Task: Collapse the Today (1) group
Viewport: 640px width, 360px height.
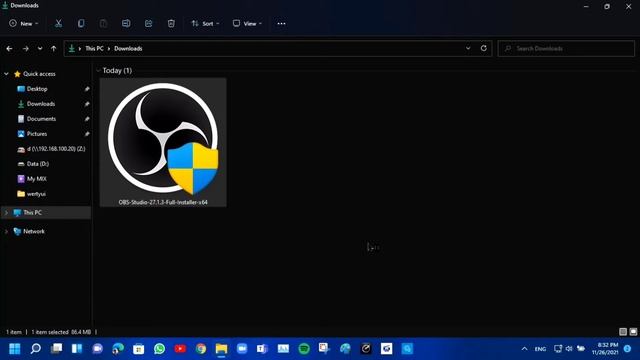Action: tap(98, 71)
